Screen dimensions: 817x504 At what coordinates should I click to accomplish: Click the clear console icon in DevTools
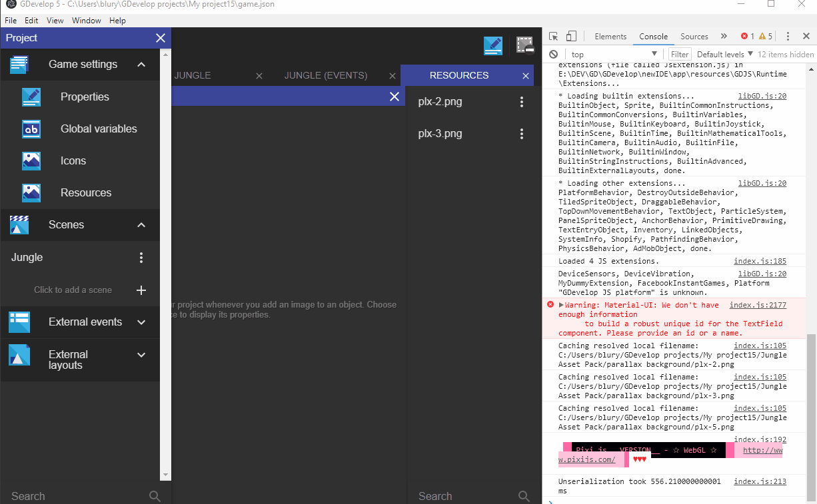(x=554, y=54)
